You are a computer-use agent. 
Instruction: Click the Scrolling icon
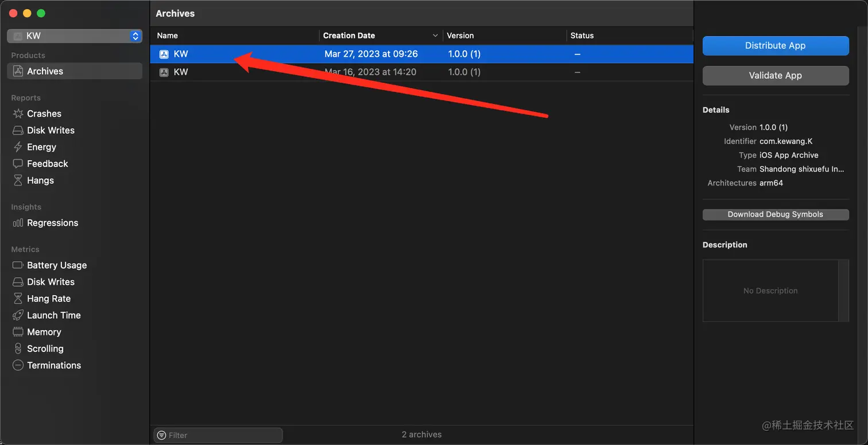coord(18,349)
